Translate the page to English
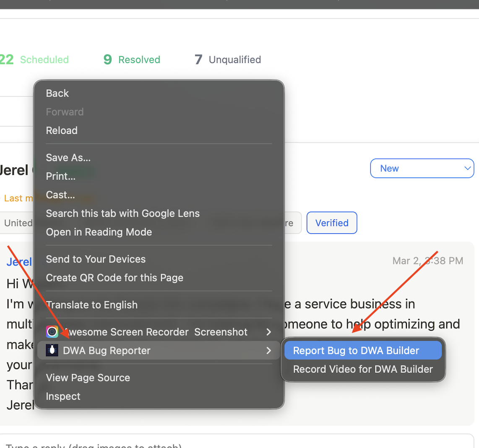This screenshot has height=448, width=479. click(92, 305)
